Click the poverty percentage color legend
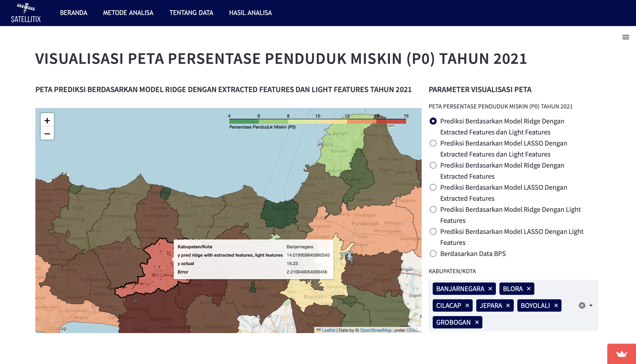This screenshot has width=636, height=364. coord(317,121)
